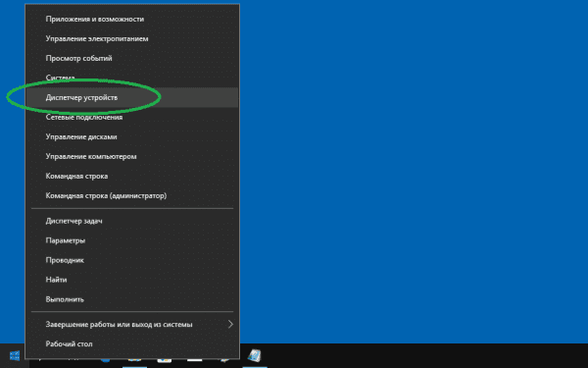Choose Выполнить to open Run
The image size is (588, 368).
pos(132,299)
